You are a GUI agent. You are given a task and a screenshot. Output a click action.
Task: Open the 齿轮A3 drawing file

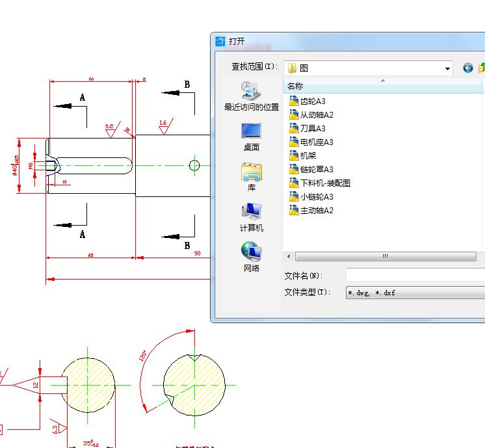(307, 101)
